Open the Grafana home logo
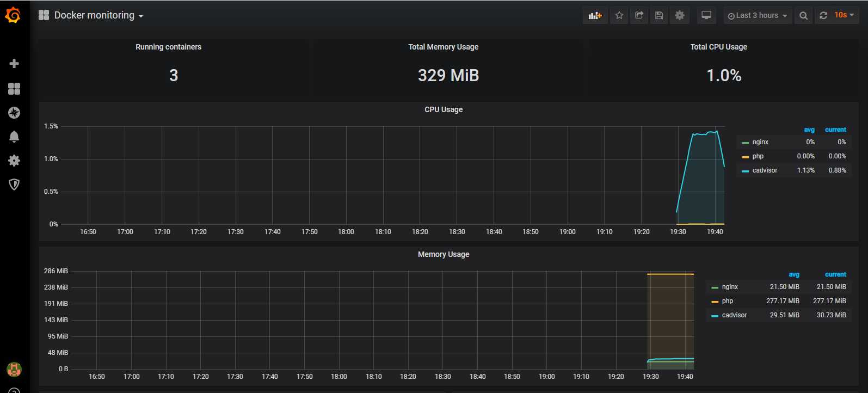 (13, 16)
